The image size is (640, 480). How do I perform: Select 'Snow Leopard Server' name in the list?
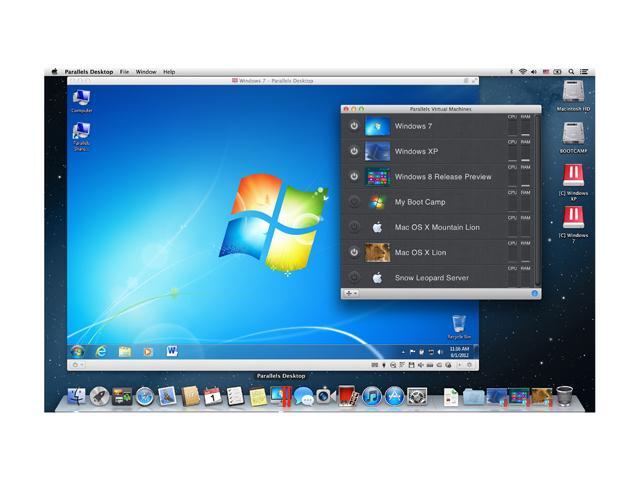click(431, 278)
